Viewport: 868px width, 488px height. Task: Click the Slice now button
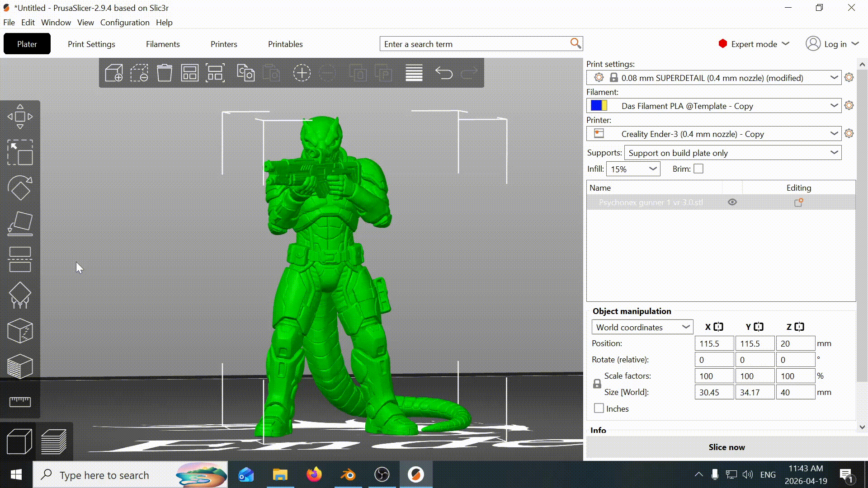point(726,447)
